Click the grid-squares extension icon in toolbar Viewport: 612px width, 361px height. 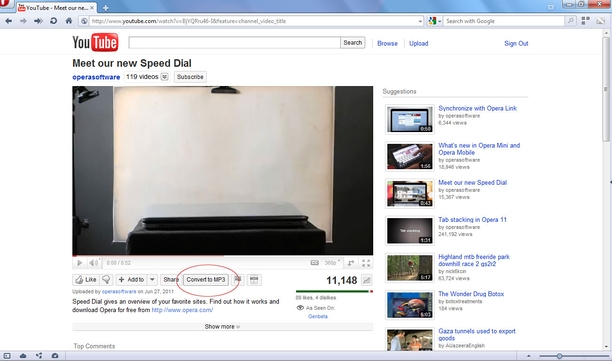coord(585,21)
